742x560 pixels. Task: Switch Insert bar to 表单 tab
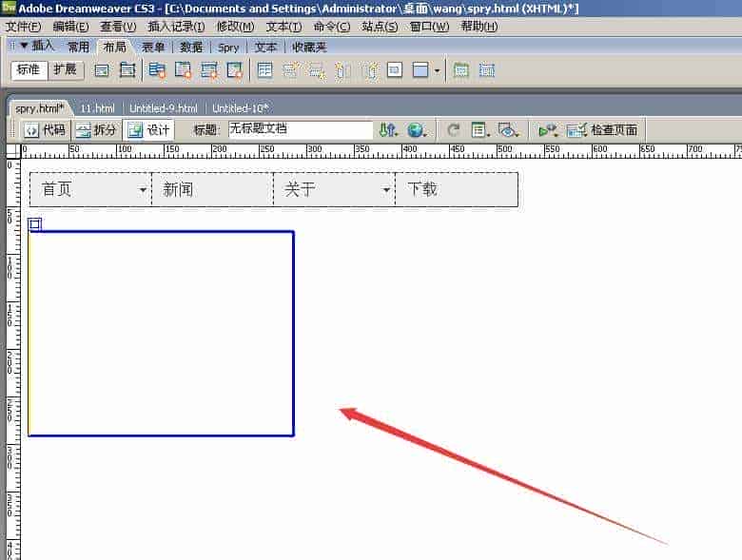tap(153, 48)
